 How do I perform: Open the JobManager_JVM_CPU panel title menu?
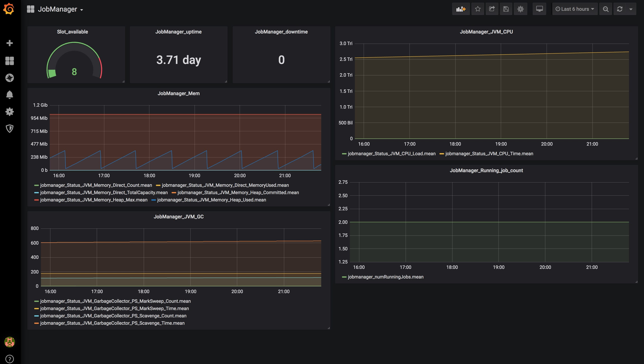tap(486, 32)
